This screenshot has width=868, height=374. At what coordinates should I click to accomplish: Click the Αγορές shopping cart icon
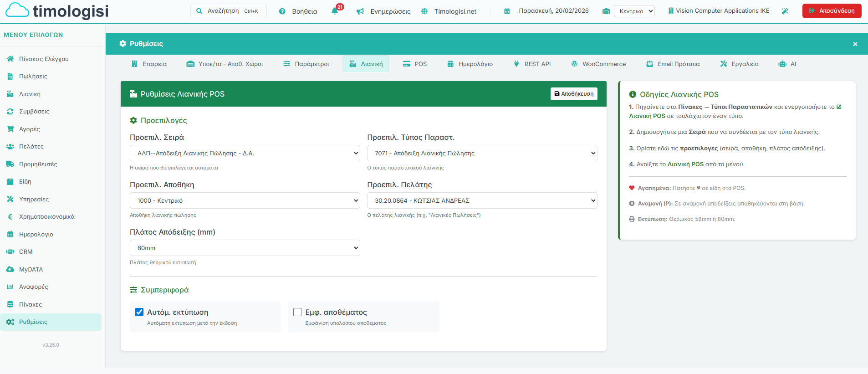10,129
